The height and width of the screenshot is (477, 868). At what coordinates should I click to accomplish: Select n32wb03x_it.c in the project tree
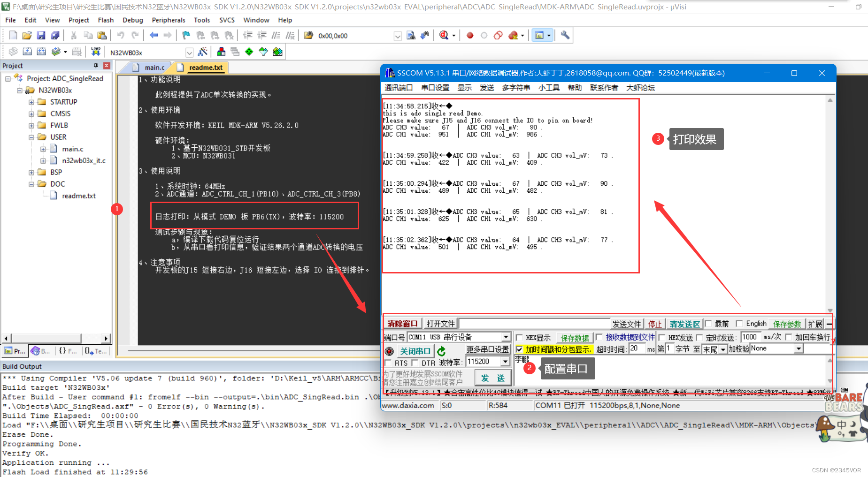[x=84, y=160]
